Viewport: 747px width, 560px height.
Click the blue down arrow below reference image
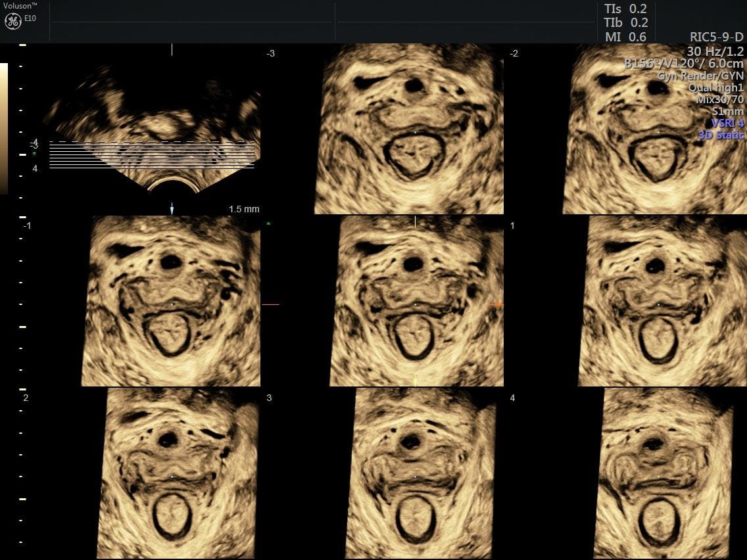coord(172,209)
